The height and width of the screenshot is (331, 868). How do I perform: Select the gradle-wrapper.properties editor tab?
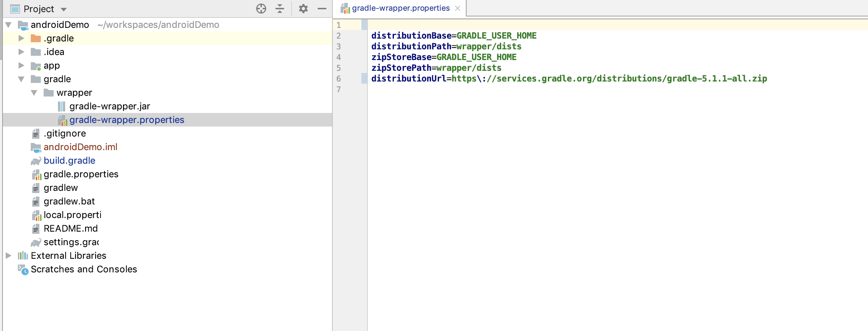click(x=400, y=8)
